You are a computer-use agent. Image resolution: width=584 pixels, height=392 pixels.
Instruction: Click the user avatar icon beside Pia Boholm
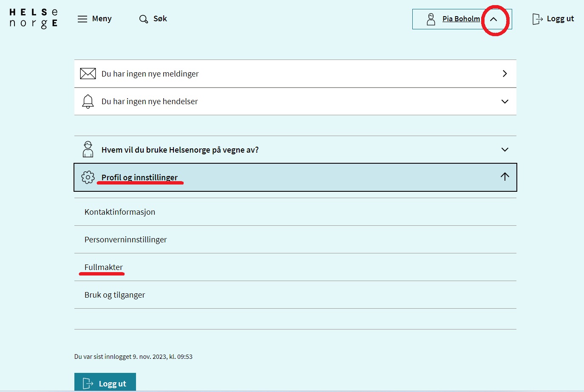(x=431, y=19)
